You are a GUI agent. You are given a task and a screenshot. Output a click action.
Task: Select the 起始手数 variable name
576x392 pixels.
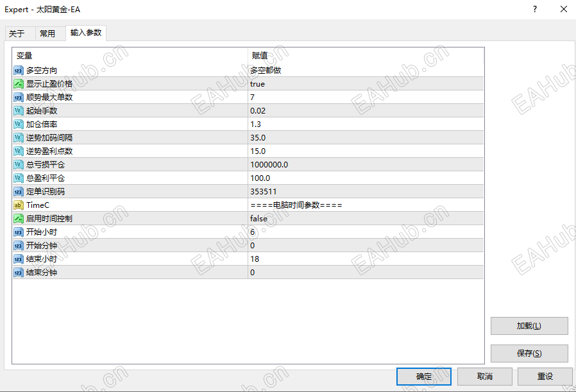coord(42,111)
